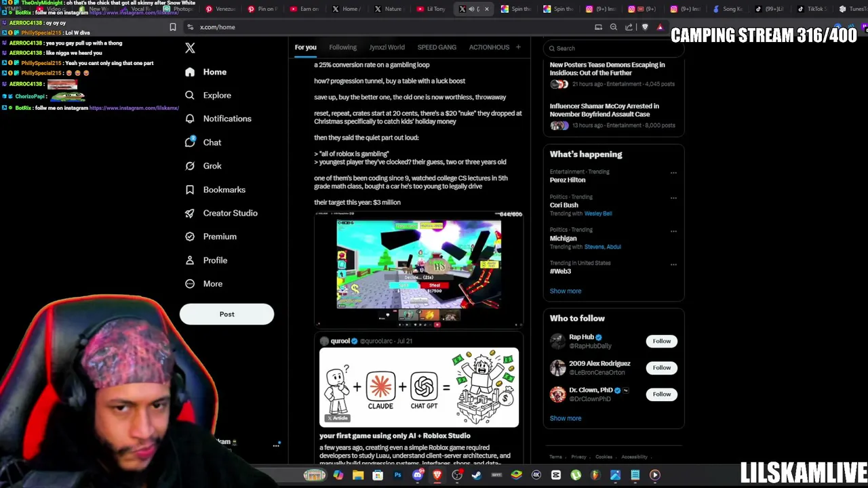Image resolution: width=868 pixels, height=488 pixels.
Task: Click the Brave Rewards triangle icon
Action: point(660,27)
